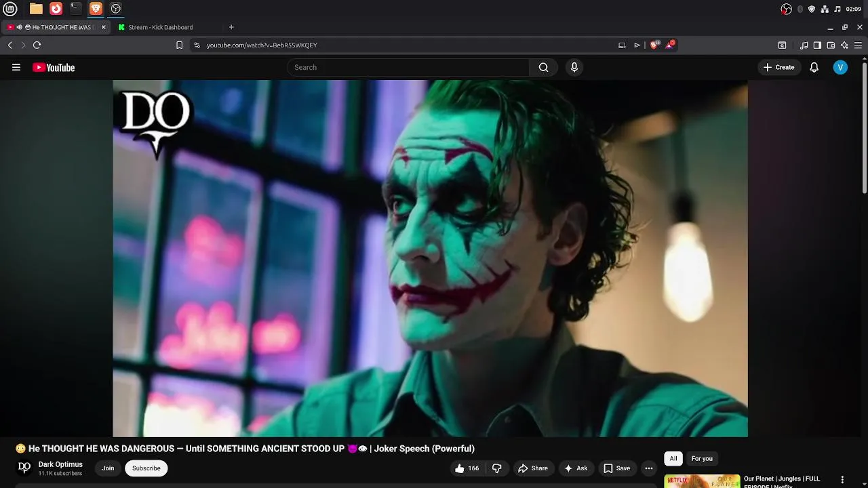
Task: Expand the YouTube guide menu
Action: click(16, 67)
